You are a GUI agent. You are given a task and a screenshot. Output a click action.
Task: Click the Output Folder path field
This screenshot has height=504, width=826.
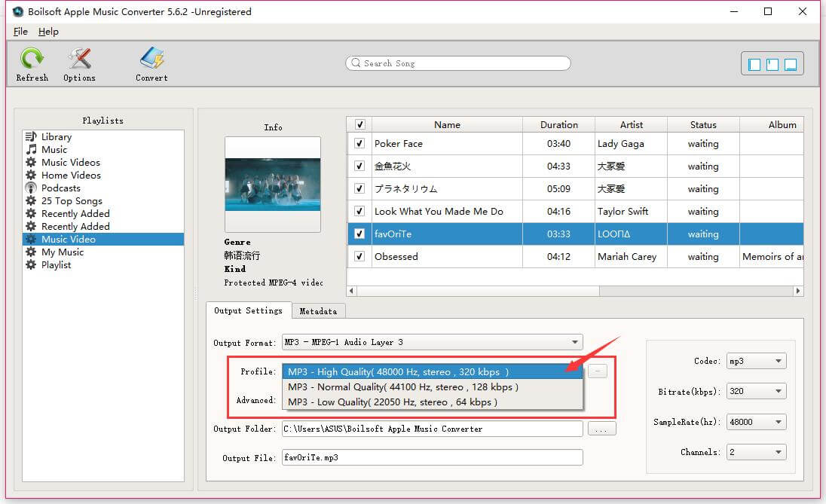(x=432, y=429)
